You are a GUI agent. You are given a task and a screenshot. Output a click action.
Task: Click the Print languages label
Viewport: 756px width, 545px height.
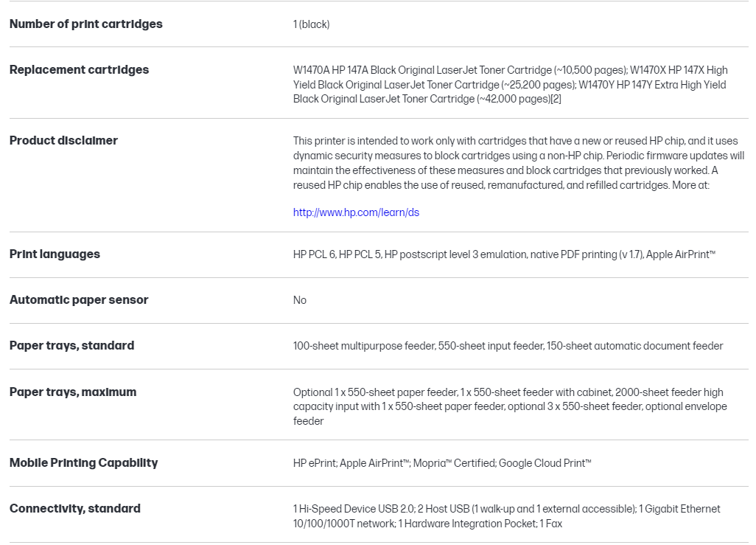55,254
